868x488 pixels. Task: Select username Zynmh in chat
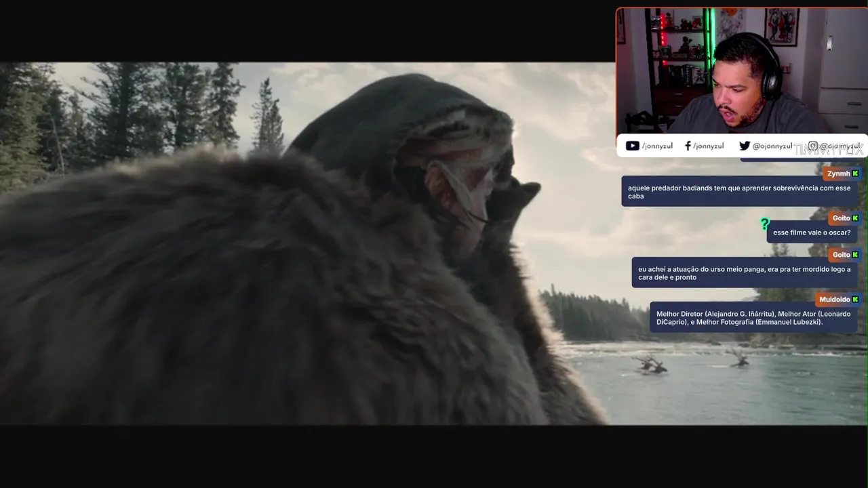839,174
